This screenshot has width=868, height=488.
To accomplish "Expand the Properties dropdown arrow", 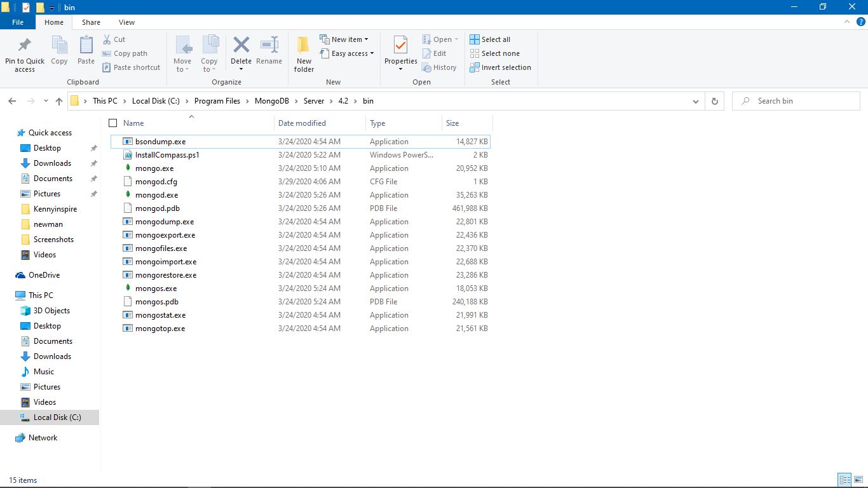I will tap(400, 69).
